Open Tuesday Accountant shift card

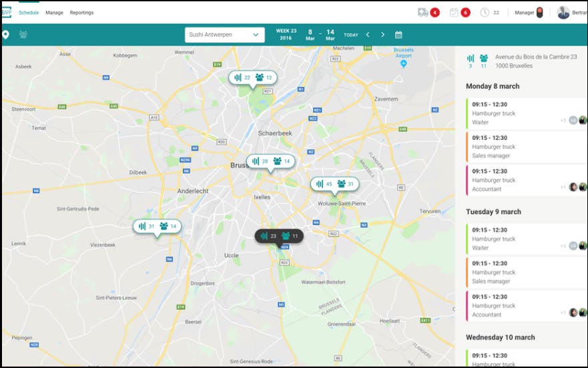pos(527,306)
